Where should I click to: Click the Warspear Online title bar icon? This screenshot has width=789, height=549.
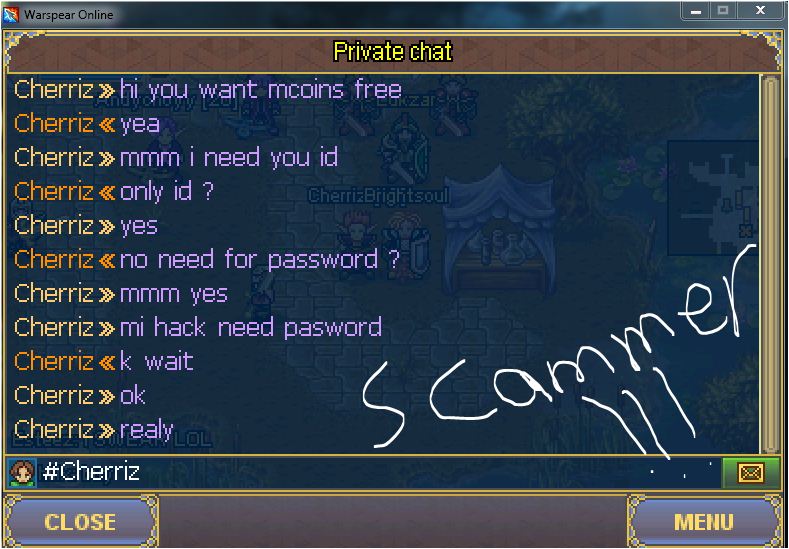[x=10, y=15]
